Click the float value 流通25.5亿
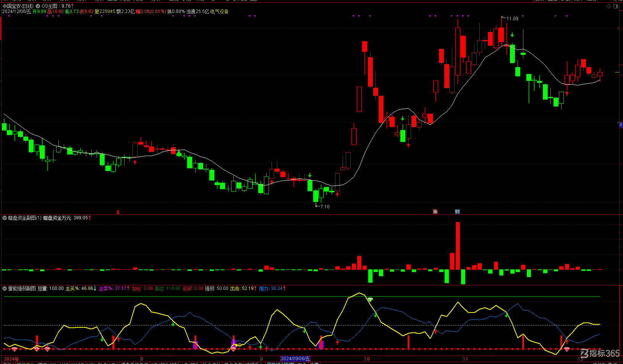The height and width of the screenshot is (364, 623). tap(197, 11)
